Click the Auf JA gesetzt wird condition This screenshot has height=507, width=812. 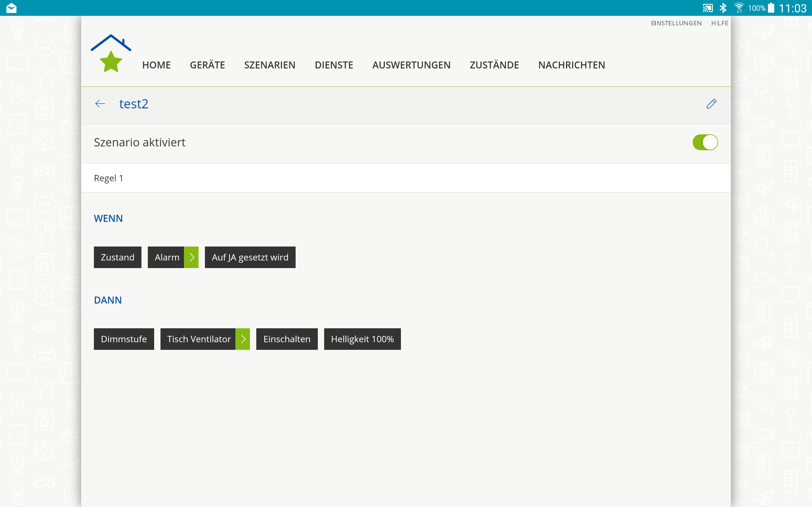click(250, 257)
